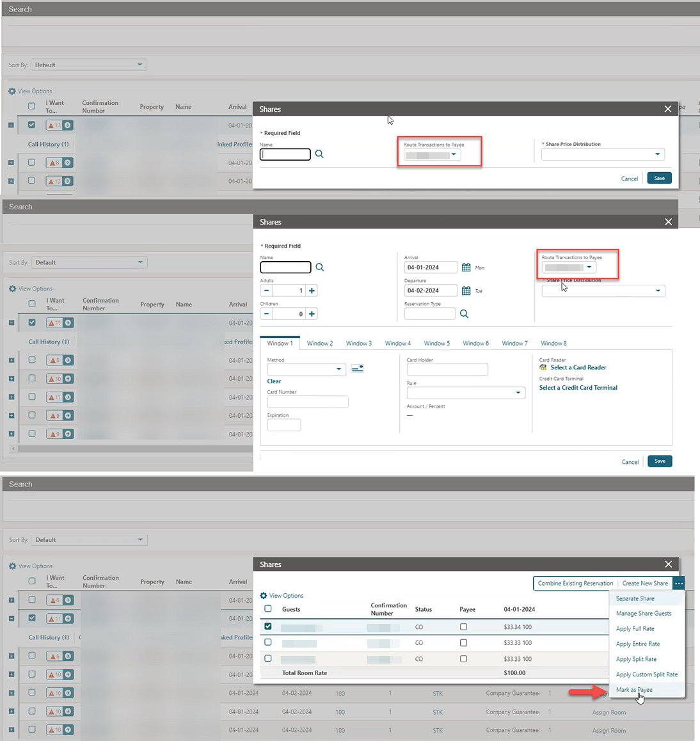
Task: Switch to the Window 8 tab
Action: 553,343
